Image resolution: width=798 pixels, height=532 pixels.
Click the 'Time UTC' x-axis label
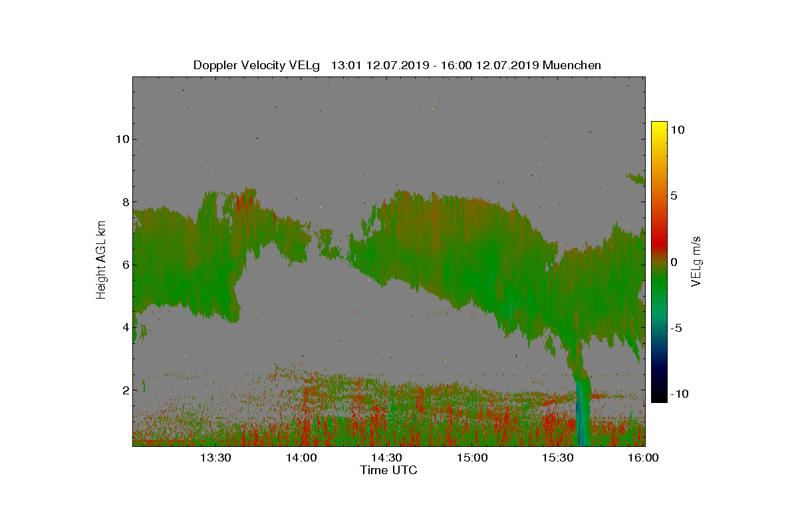[389, 470]
